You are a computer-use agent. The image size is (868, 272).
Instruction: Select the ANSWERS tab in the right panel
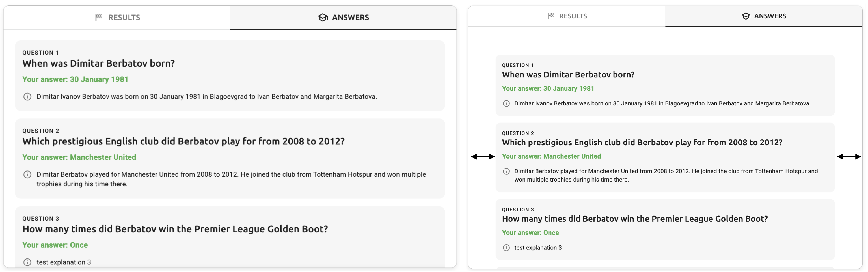point(764,16)
